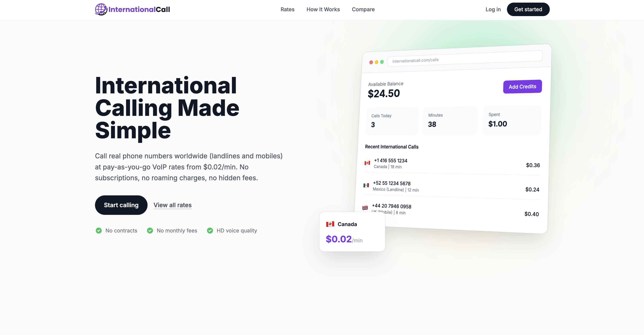
Task: Click the Canada flag on the $0.02/min rate card
Action: (x=330, y=224)
